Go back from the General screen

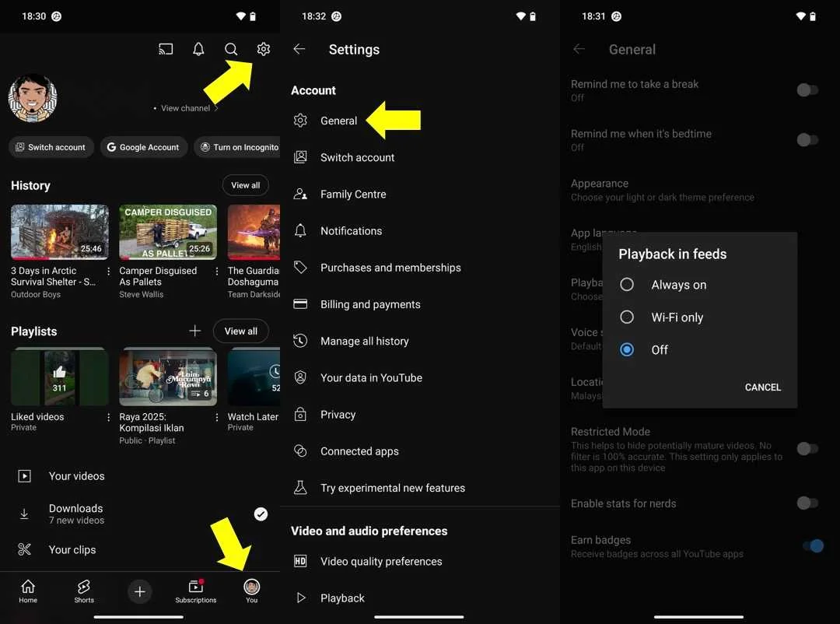(579, 49)
